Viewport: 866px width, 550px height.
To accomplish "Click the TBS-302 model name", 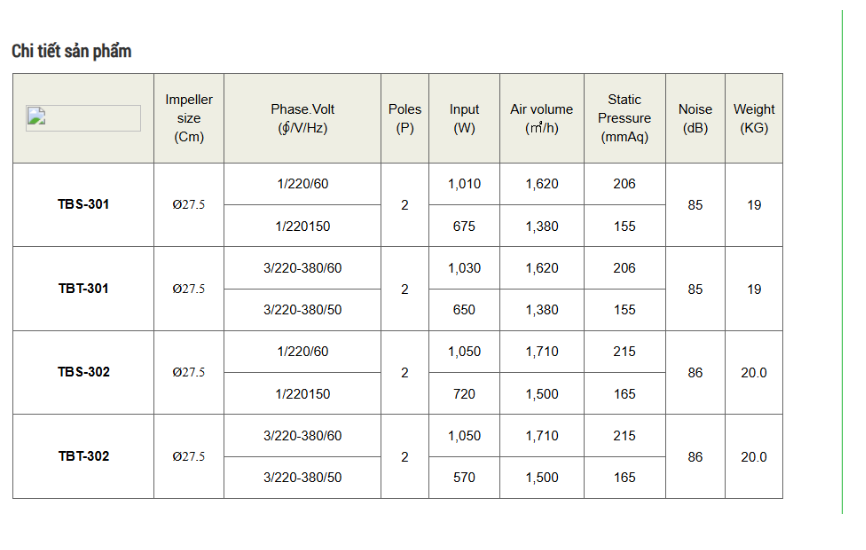I will tap(83, 372).
